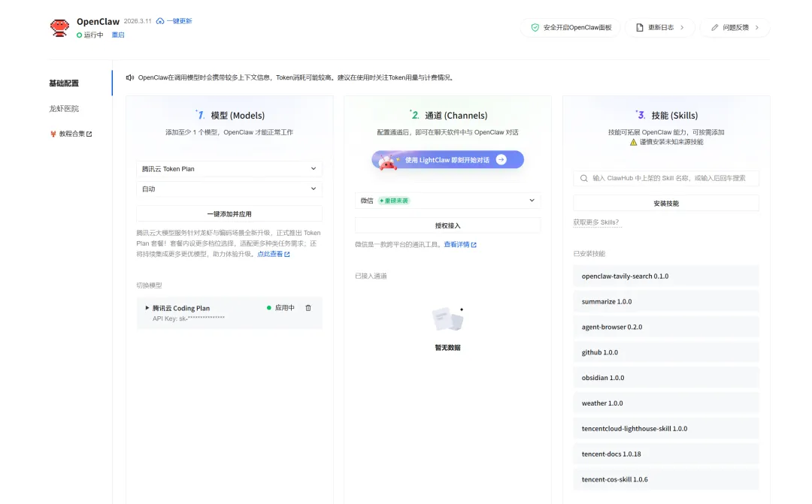Image resolution: width=812 pixels, height=504 pixels.
Task: Open the 腾讯云 Token Plan dropdown
Action: point(229,169)
